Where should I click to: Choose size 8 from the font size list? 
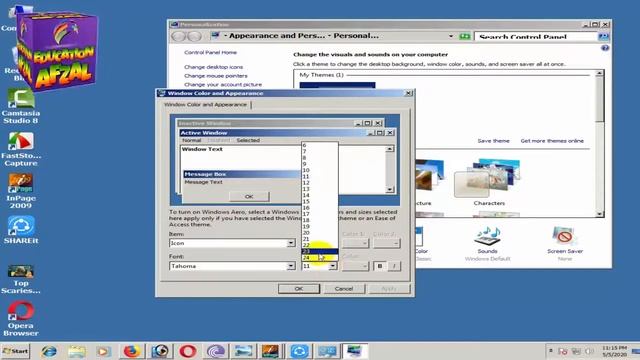(320, 158)
